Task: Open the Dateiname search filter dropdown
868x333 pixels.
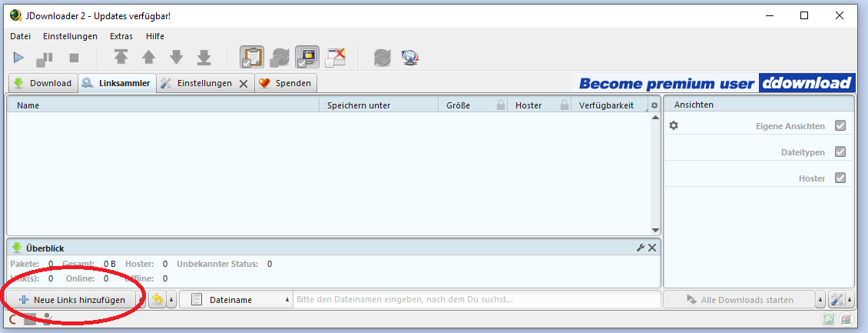Action: coord(237,300)
